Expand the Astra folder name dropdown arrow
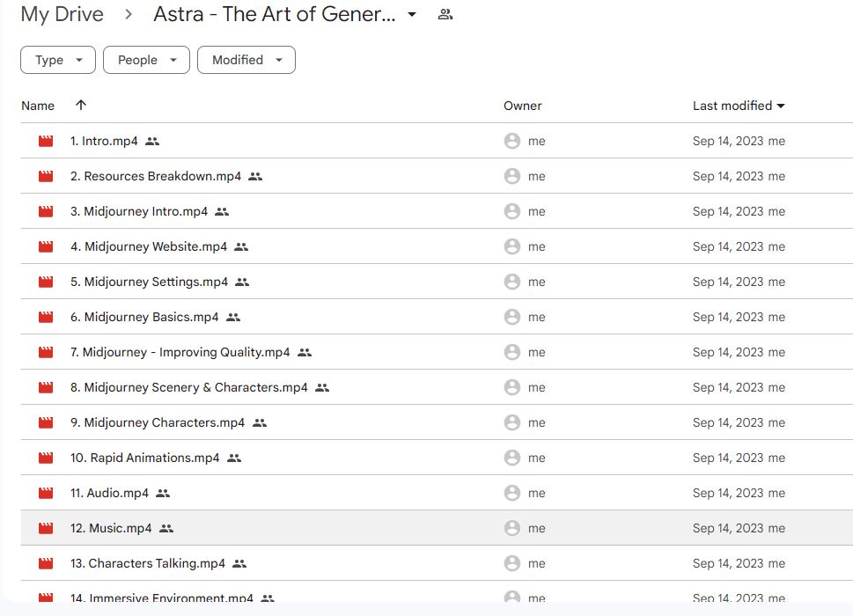 [x=412, y=14]
